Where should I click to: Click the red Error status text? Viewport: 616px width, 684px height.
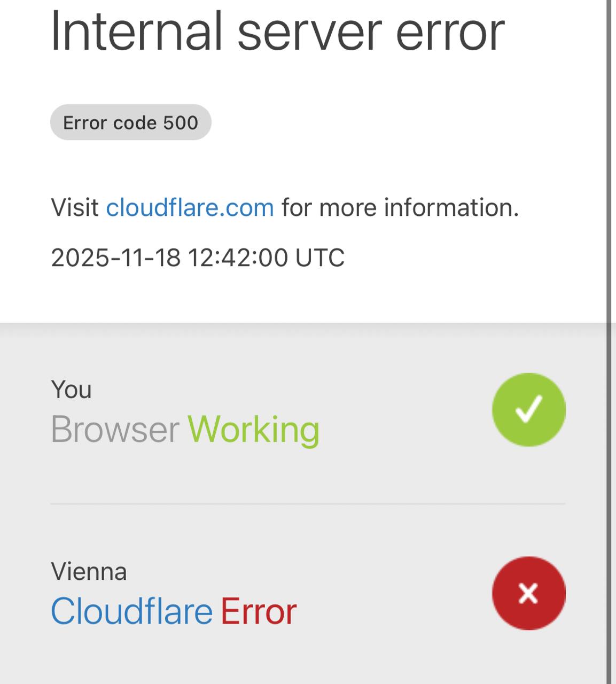[259, 611]
